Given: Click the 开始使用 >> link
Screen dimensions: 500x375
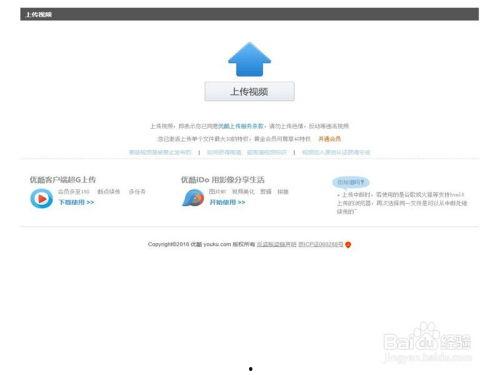Looking at the screenshot, I should pos(227,202).
